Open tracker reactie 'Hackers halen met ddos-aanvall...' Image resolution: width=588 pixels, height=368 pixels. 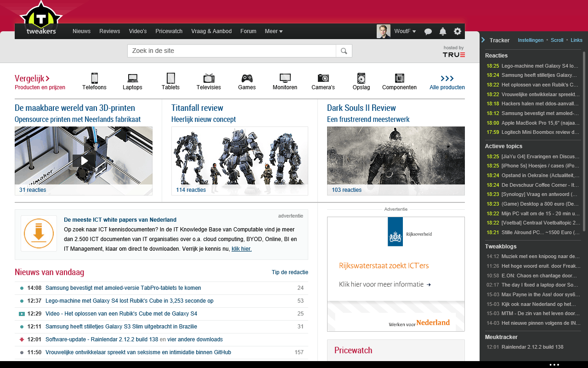540,103
